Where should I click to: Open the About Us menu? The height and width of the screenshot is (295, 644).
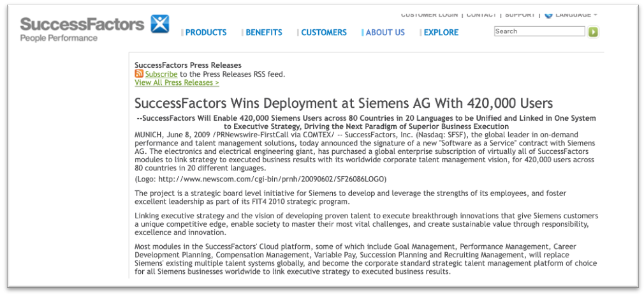click(385, 33)
